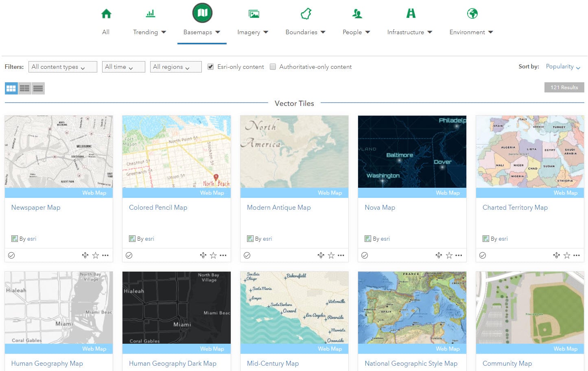Star the Newspaper Map as favorite
Screen dimensions: 588x371
tap(96, 255)
